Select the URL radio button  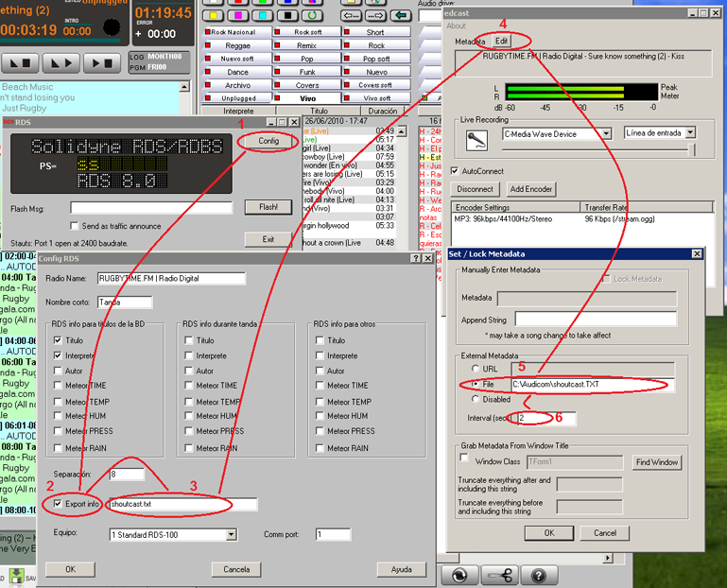click(476, 368)
